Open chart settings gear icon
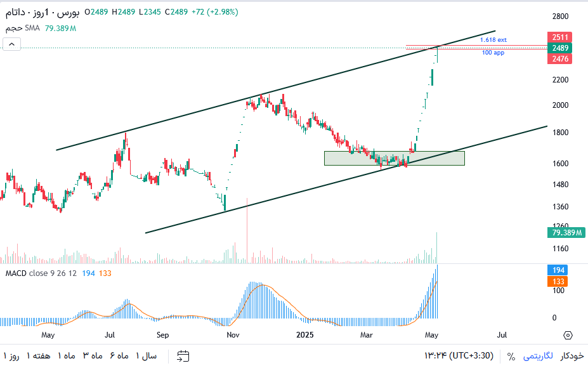 click(568, 335)
